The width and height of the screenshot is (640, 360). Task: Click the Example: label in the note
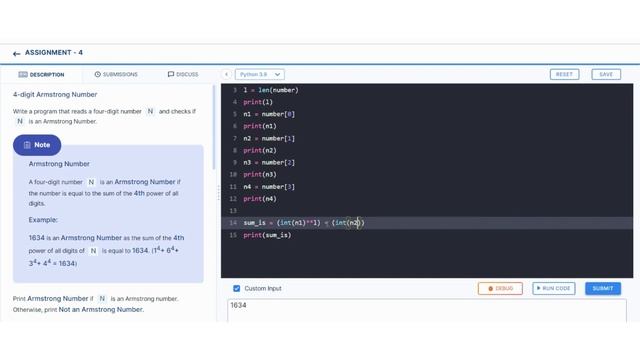click(x=43, y=220)
